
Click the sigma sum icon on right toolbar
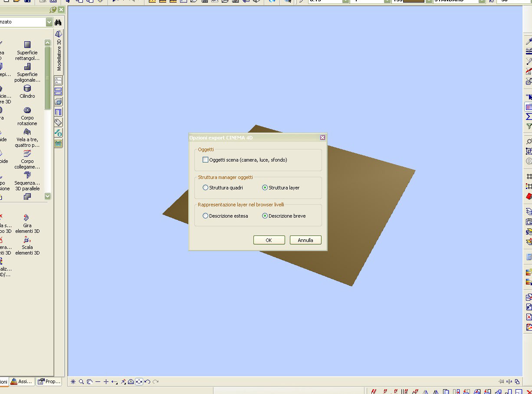pos(529,117)
